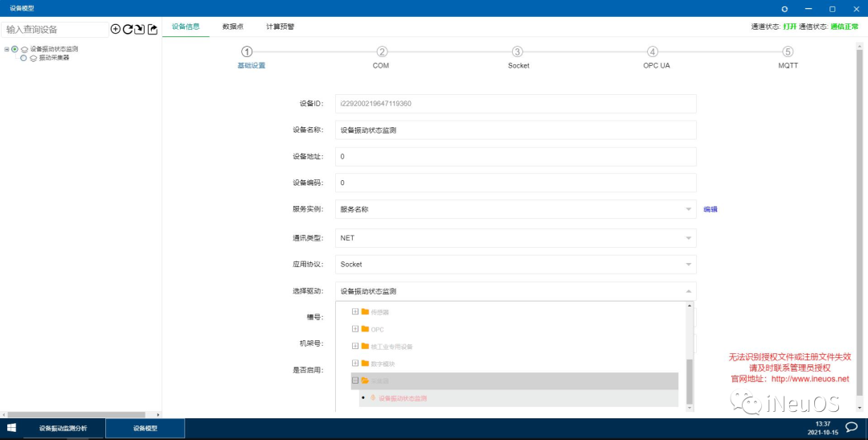The height and width of the screenshot is (440, 868).
Task: Click the 设备地址 input field
Action: click(x=515, y=157)
